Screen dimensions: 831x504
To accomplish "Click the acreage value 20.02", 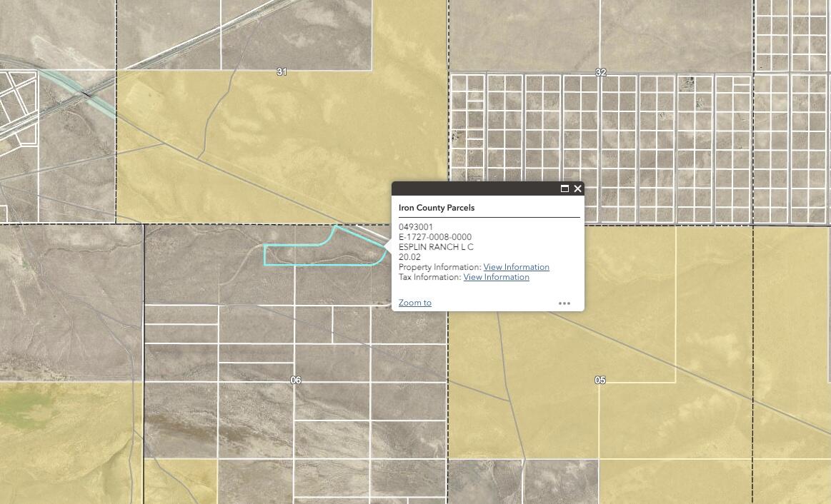I will (409, 257).
